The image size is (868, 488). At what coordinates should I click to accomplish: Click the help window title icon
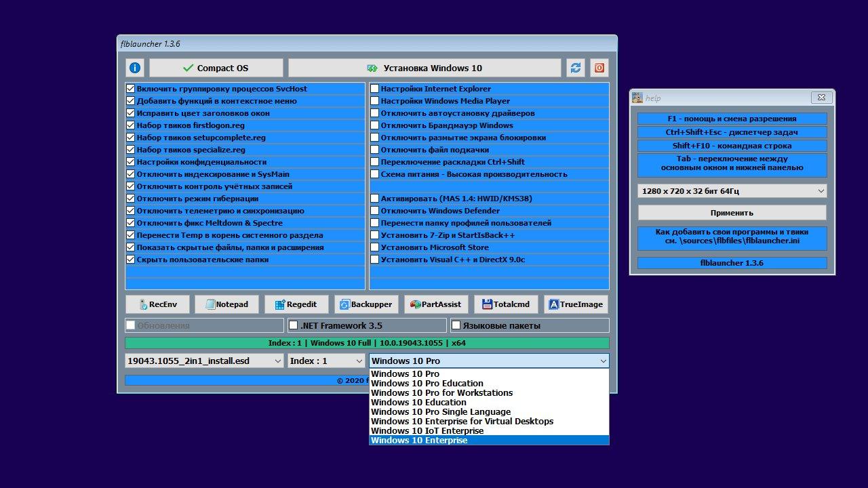click(x=637, y=98)
